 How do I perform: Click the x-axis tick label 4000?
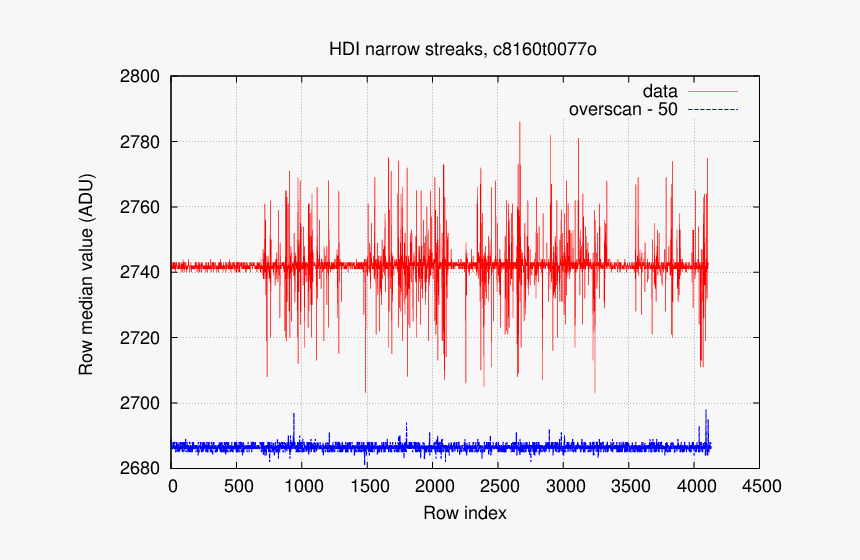pyautogui.click(x=695, y=486)
